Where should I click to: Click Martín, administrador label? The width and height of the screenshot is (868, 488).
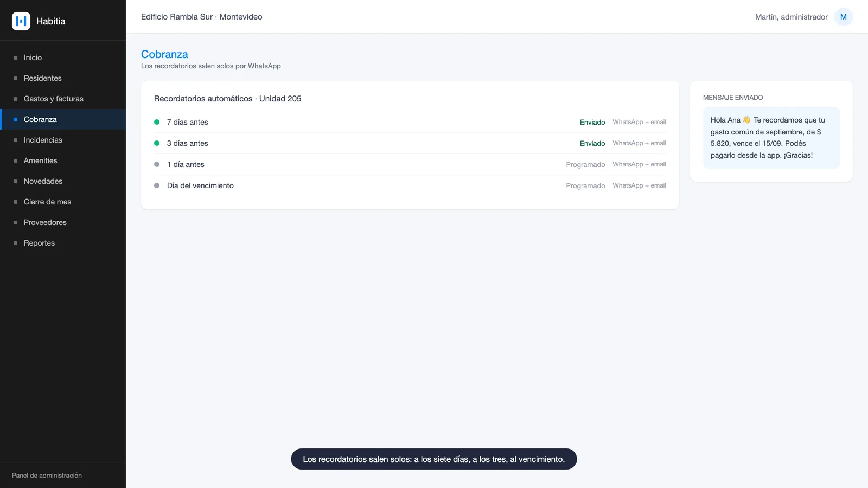pyautogui.click(x=792, y=17)
